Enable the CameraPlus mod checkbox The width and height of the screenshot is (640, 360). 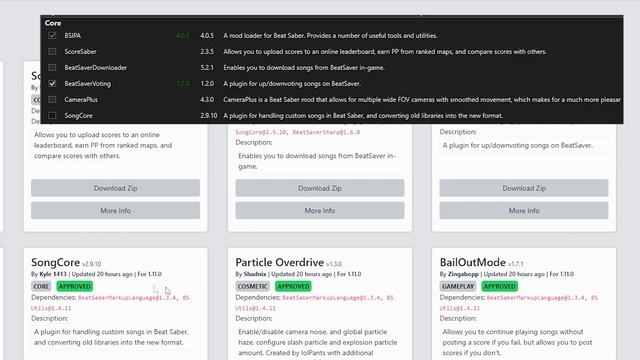[52, 100]
